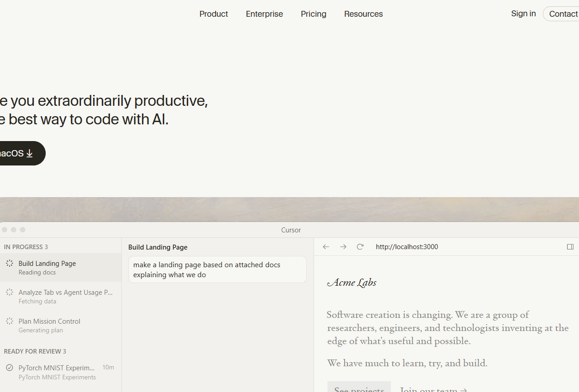
Task: Open the side panel icon in the browser preview
Action: point(570,246)
